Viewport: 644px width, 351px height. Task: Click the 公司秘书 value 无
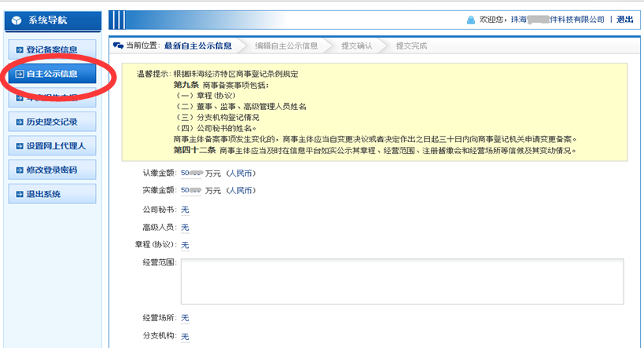pos(185,210)
